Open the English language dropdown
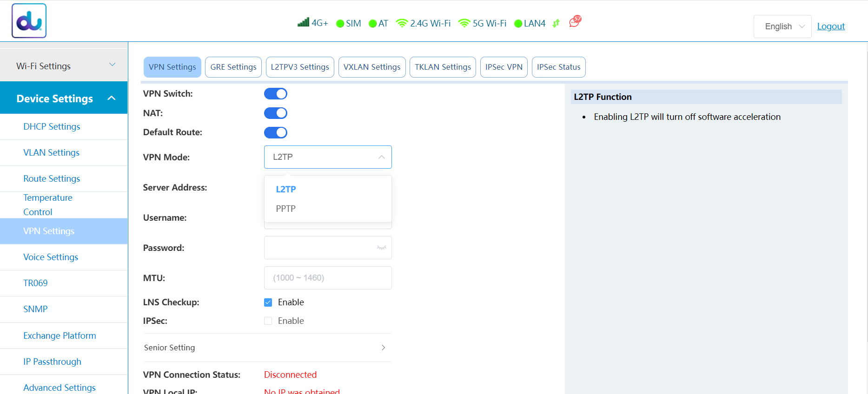 point(782,26)
